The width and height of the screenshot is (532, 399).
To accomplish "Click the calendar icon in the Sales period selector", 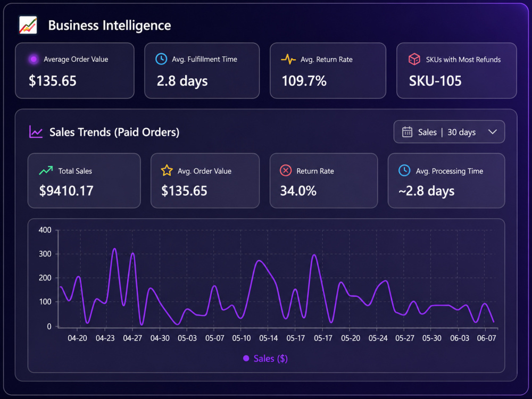I will [407, 132].
